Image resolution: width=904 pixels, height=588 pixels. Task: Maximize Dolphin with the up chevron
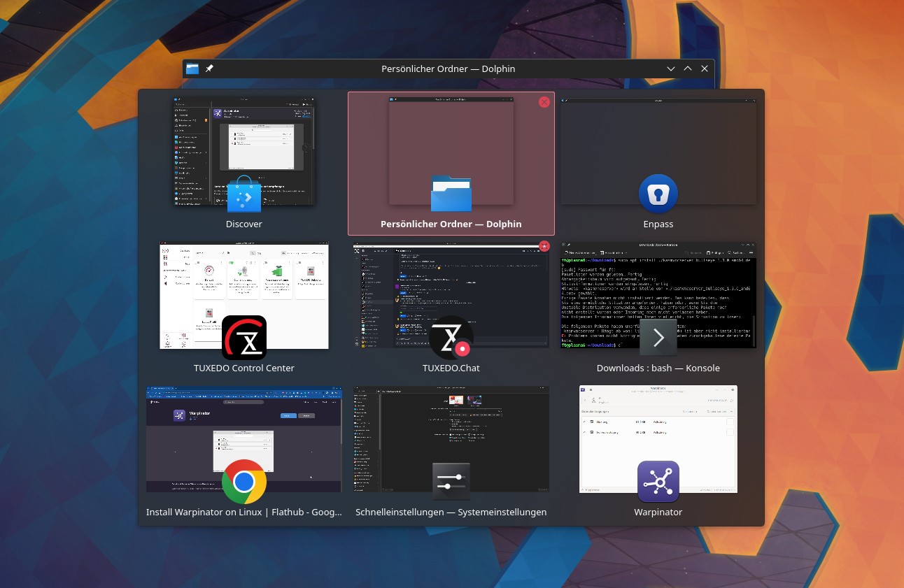688,69
